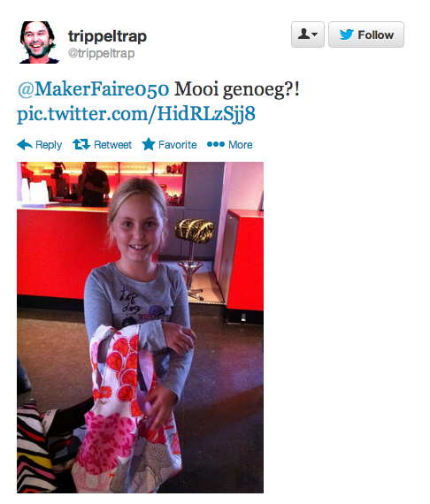Click the Twitter bird in Follow button
This screenshot has width=430, height=504.
pos(346,34)
